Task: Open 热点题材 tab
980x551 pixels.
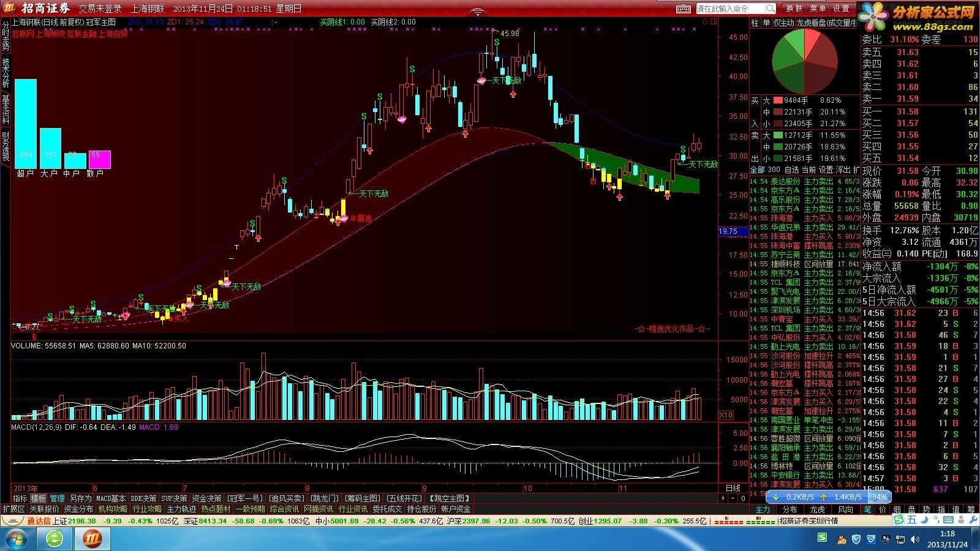Action: pos(216,509)
